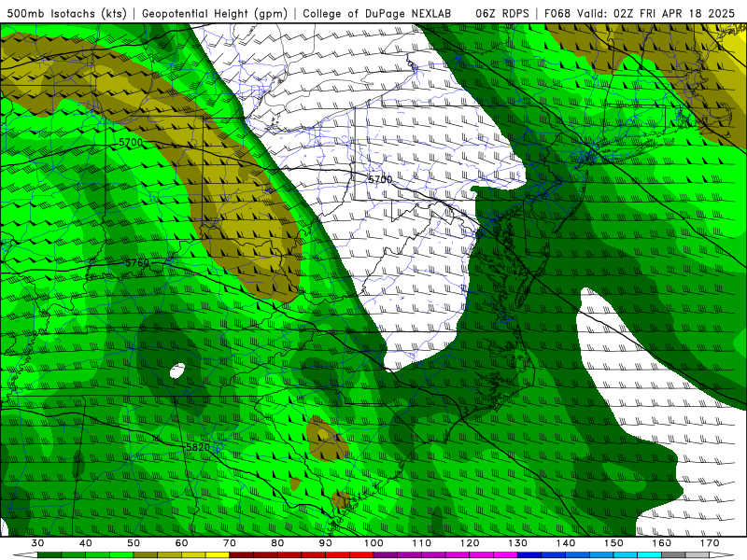
Task: Click the 5700 contour label over white area
Action: coord(380,179)
